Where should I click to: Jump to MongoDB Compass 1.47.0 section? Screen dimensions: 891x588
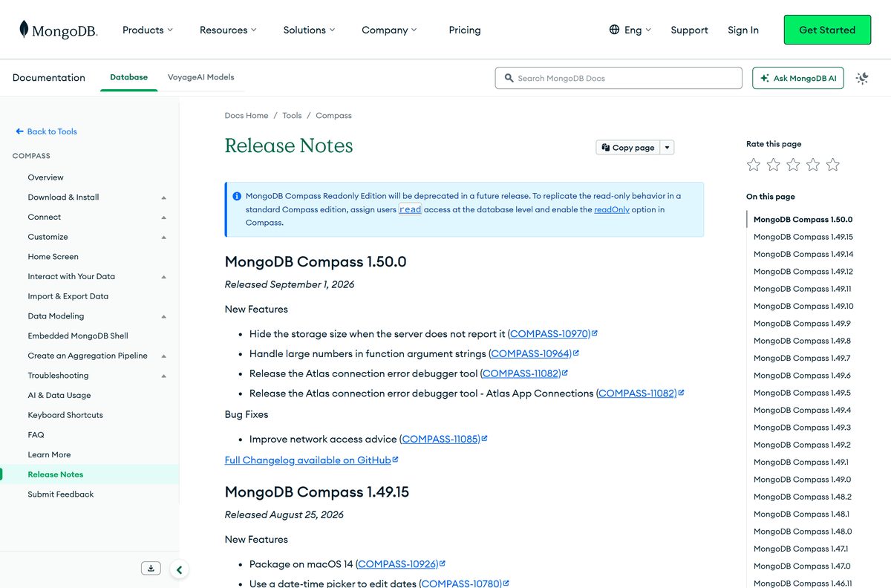click(802, 566)
